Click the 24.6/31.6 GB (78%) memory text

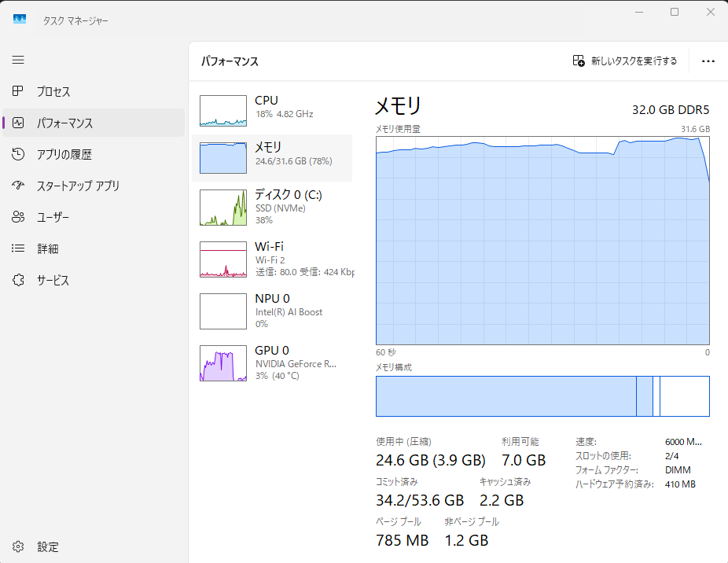click(294, 161)
